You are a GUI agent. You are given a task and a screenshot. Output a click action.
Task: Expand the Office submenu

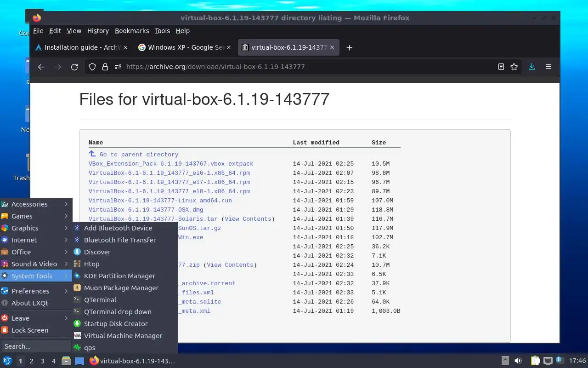[x=36, y=252]
